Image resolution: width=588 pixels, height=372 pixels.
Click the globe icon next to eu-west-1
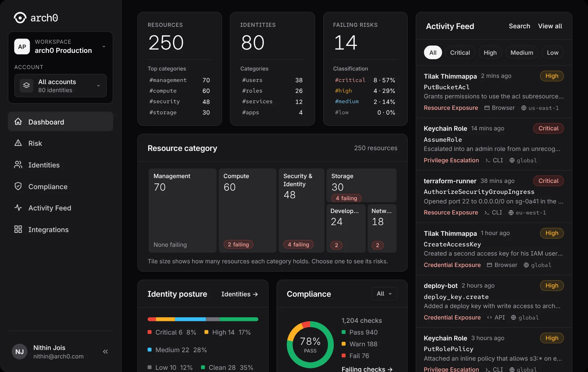pos(511,213)
